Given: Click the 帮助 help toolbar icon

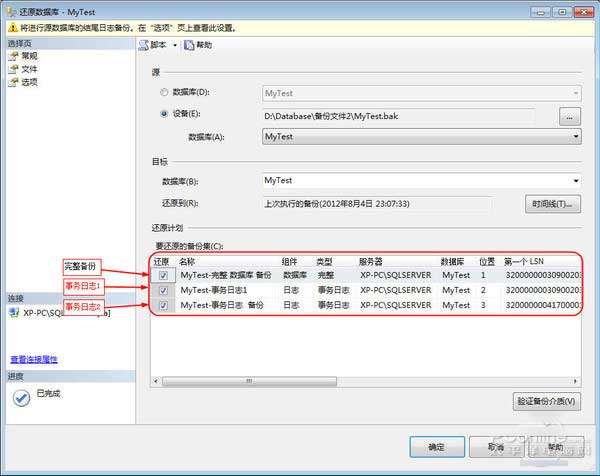Looking at the screenshot, I should point(189,45).
